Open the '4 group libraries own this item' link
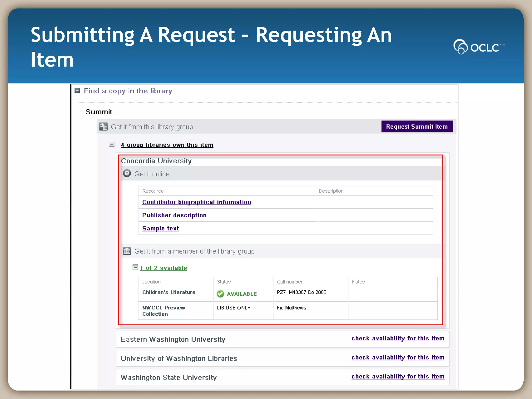532x399 pixels. tap(167, 145)
